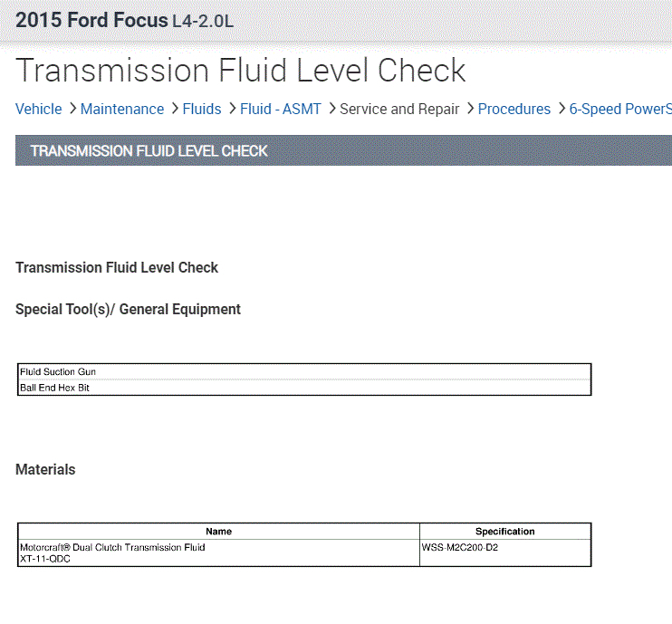
Task: Select the Fluid - ASMT breadcrumb link
Action: pyautogui.click(x=281, y=110)
